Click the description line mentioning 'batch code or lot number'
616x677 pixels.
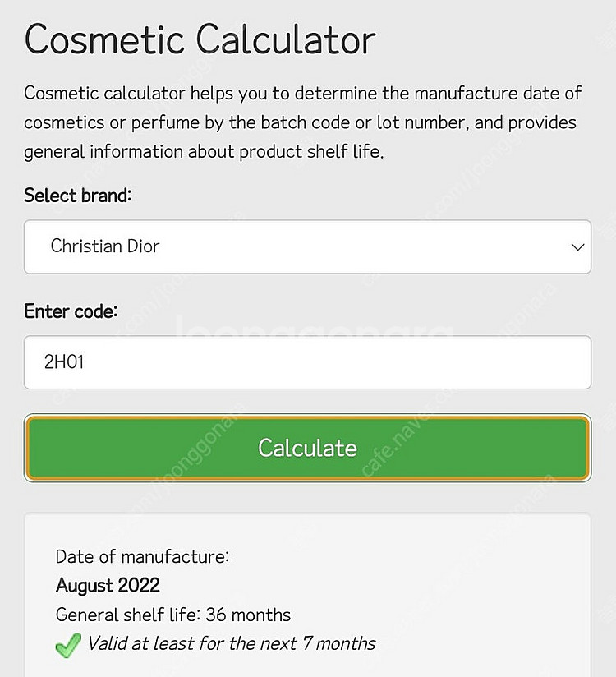300,122
